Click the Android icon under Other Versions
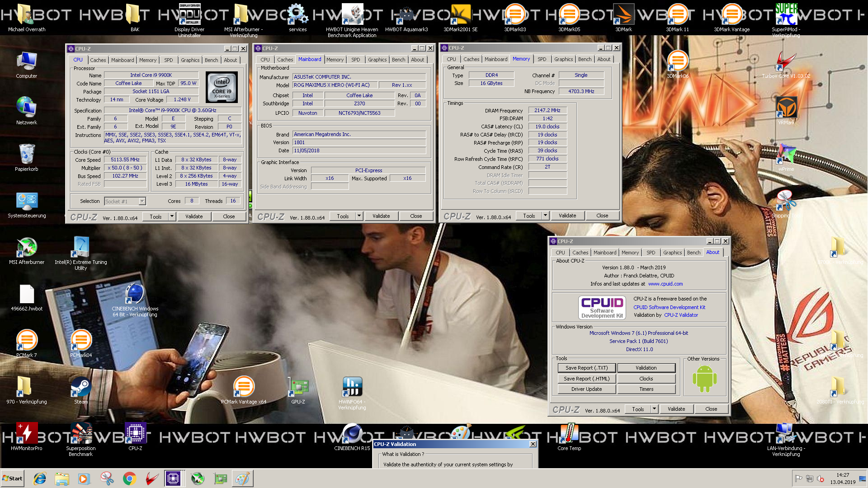The image size is (868, 488). point(704,379)
